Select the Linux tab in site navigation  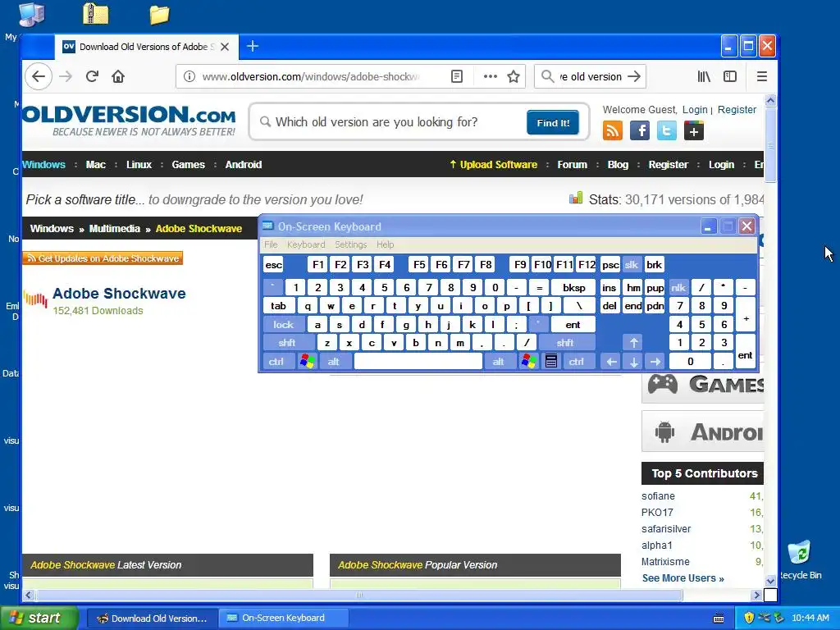pyautogui.click(x=139, y=164)
